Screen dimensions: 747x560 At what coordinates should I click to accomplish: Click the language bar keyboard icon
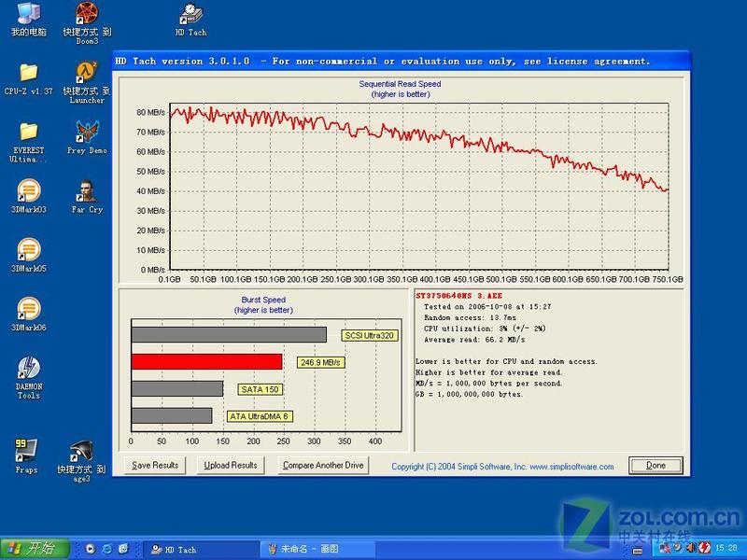638,551
